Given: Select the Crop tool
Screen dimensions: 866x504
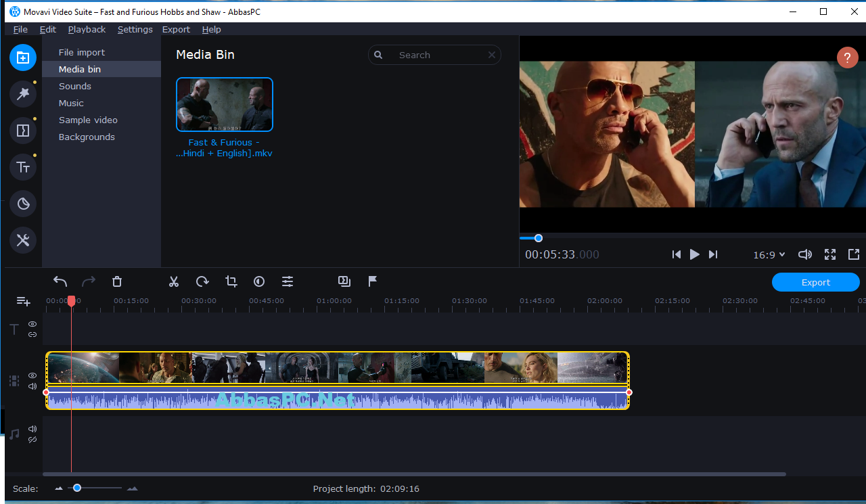Looking at the screenshot, I should coord(231,281).
